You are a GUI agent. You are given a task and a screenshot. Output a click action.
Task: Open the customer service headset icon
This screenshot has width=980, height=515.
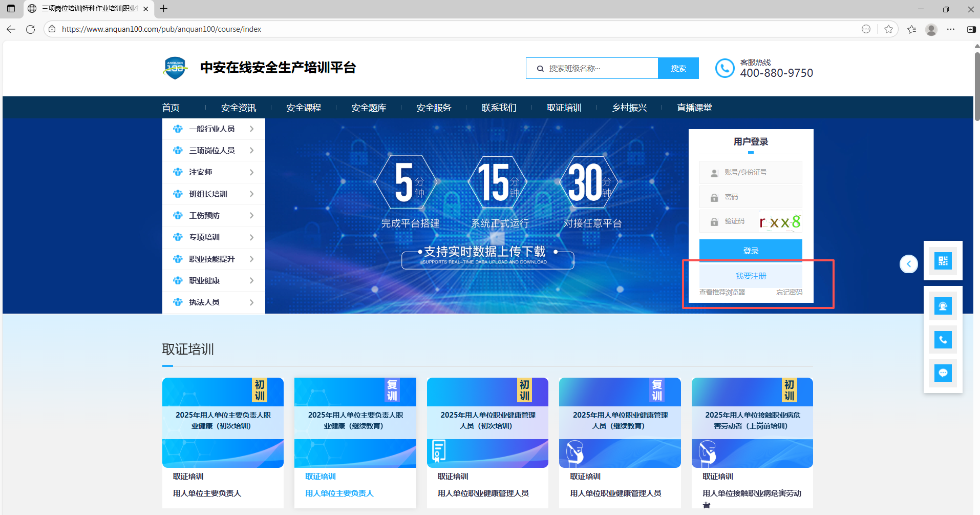943,306
